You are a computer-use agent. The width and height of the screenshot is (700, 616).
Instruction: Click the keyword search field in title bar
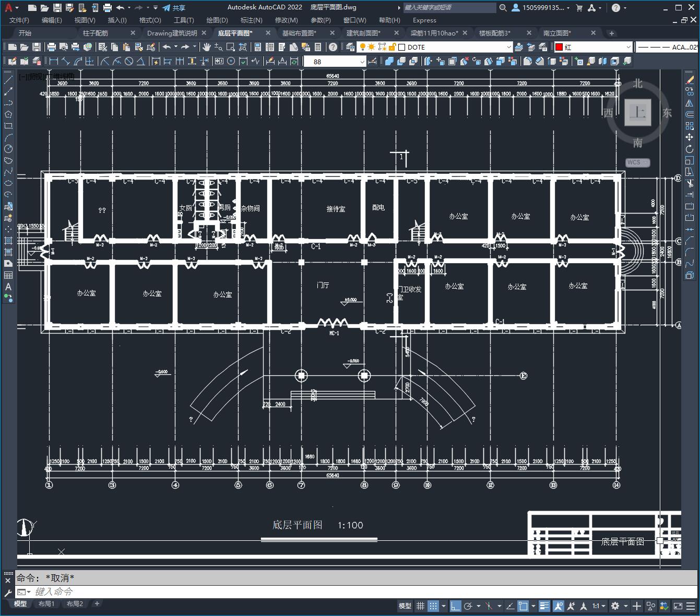point(450,8)
